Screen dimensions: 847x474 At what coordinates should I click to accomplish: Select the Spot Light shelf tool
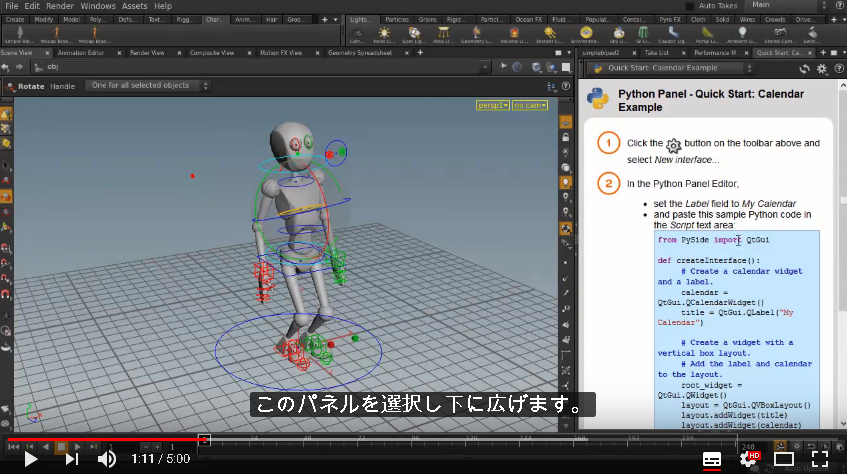coord(414,35)
